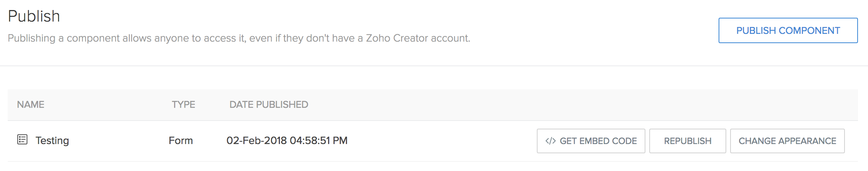Get embed code for Testing form

click(x=591, y=141)
